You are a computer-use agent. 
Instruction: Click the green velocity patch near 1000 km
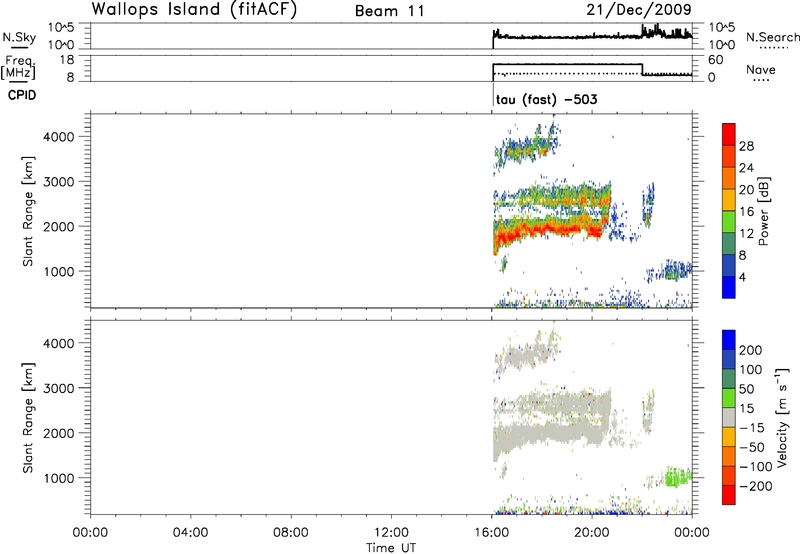pyautogui.click(x=678, y=477)
